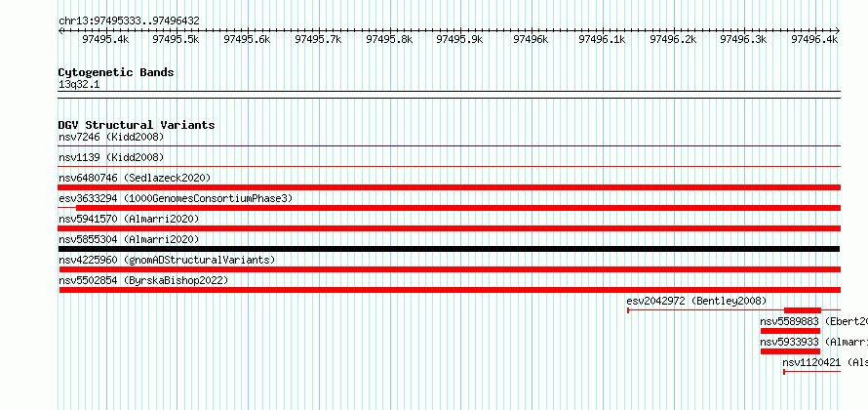Screen dimensions: 868x410
Task: Click the red bar under nsv6480746
Action: tap(450, 187)
